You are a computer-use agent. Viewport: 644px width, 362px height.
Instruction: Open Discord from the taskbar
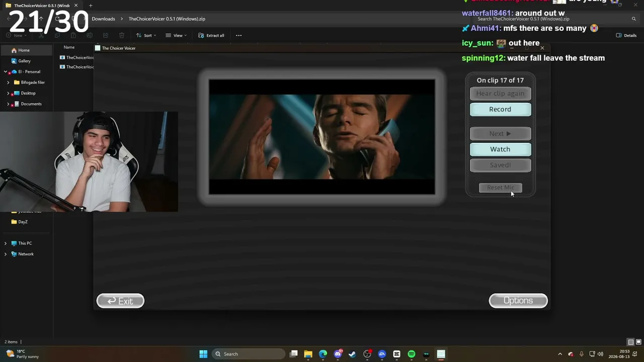338,354
